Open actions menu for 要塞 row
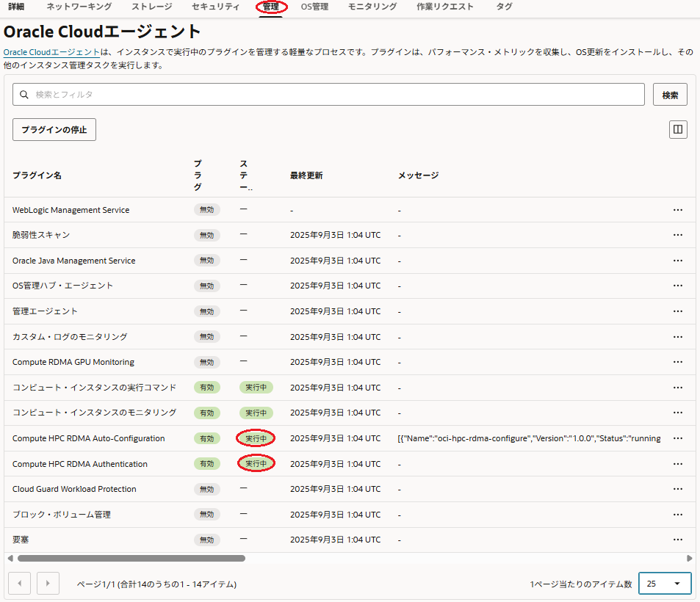 point(677,540)
